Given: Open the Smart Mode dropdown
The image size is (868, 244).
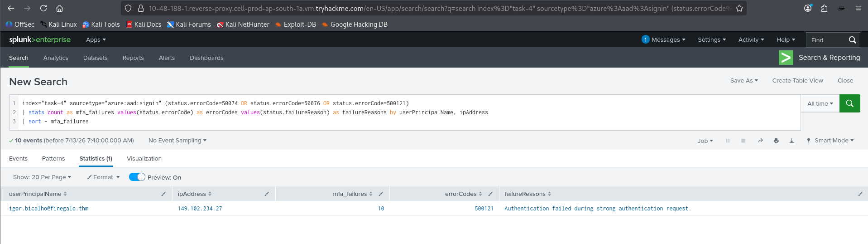Looking at the screenshot, I should click(830, 141).
